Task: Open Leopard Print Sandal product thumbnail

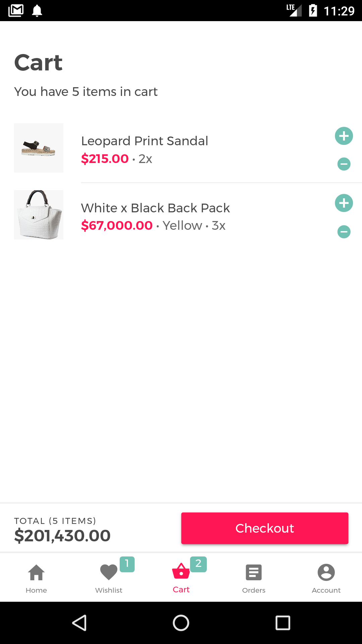Action: 39,148
